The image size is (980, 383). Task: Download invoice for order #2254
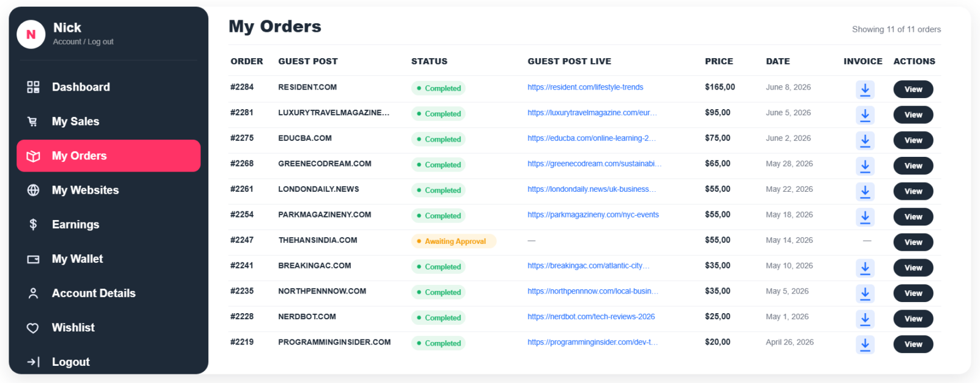[865, 217]
